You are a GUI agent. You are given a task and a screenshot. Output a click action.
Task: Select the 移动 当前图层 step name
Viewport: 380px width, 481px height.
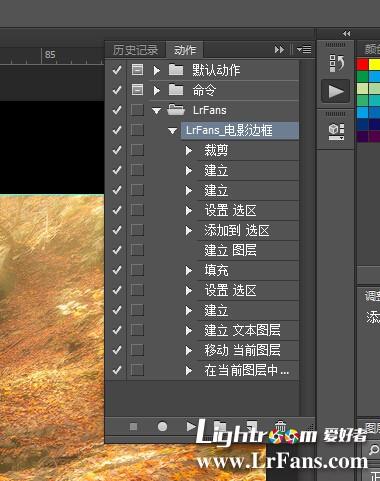[242, 350]
